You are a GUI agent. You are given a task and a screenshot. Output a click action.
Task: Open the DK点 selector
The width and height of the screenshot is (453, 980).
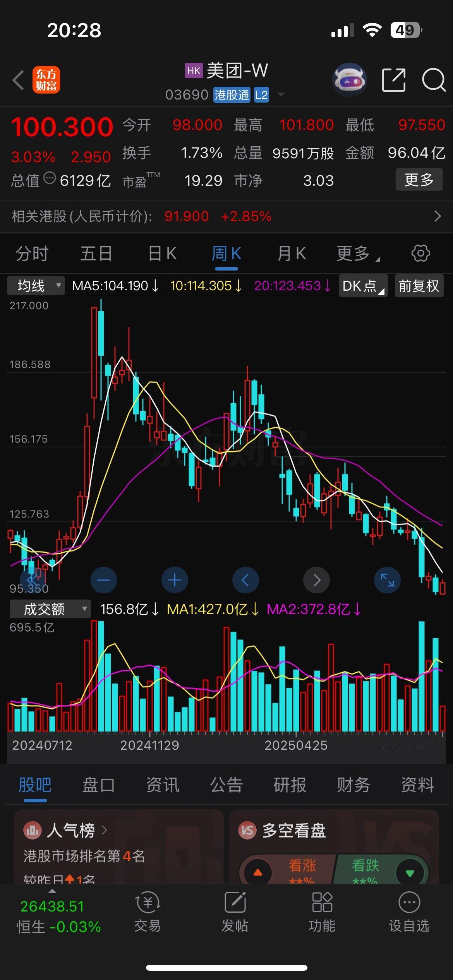coord(363,286)
